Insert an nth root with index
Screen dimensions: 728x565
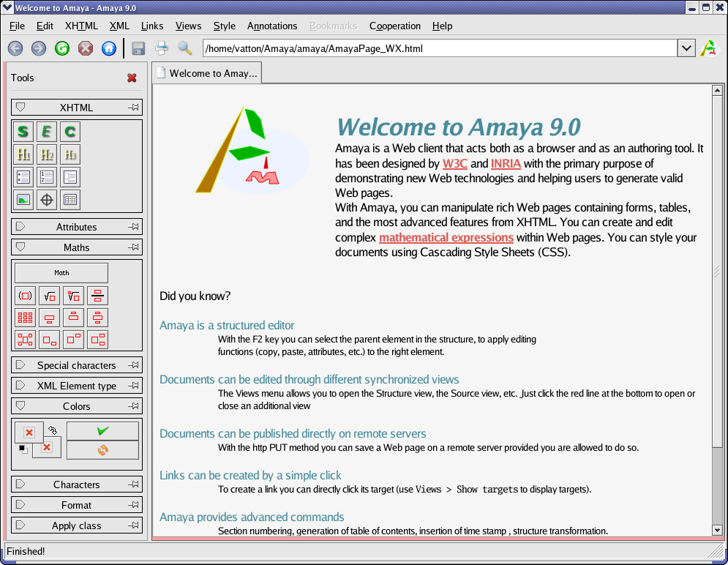[73, 296]
